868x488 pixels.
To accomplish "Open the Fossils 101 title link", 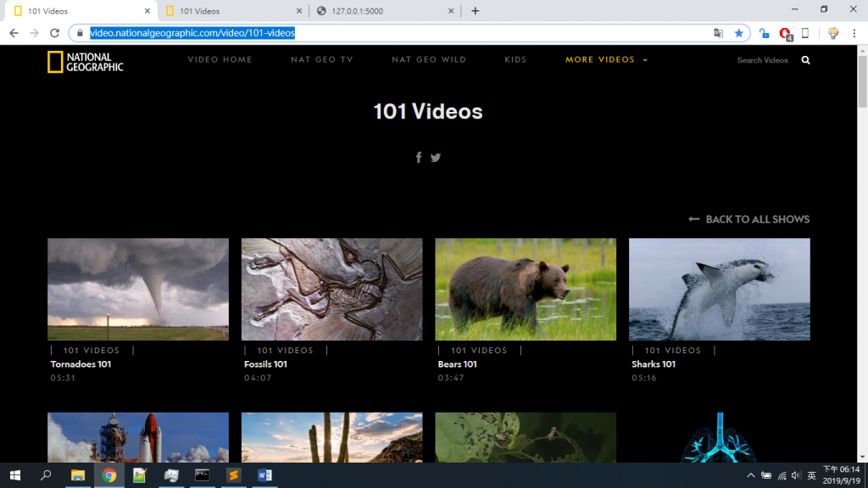I will tap(265, 364).
